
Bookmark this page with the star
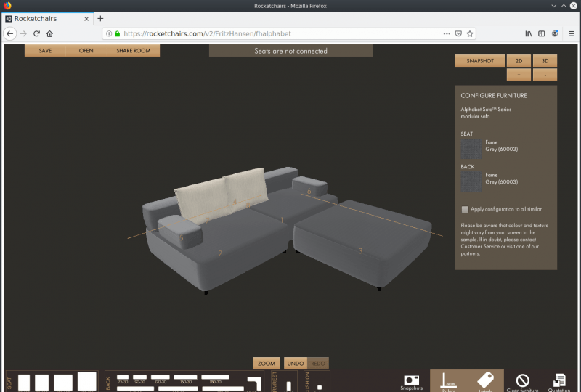click(470, 33)
